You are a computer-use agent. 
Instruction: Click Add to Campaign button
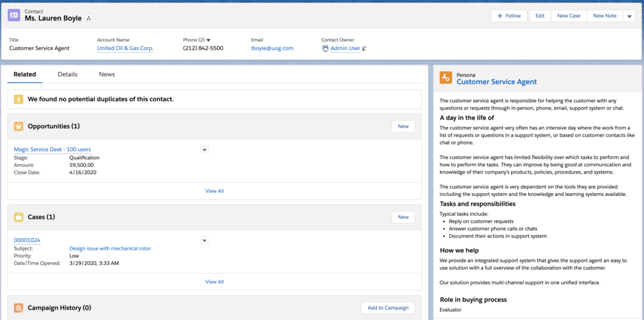point(388,308)
